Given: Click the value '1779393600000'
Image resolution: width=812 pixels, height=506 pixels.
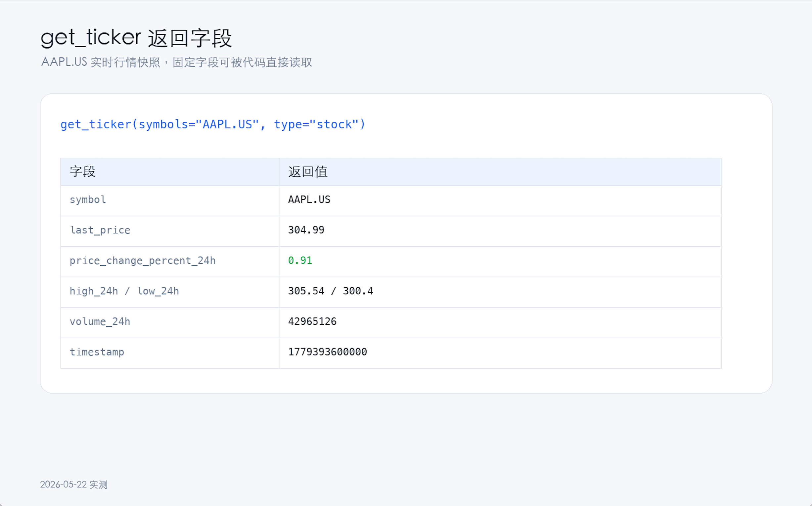Looking at the screenshot, I should pos(328,352).
